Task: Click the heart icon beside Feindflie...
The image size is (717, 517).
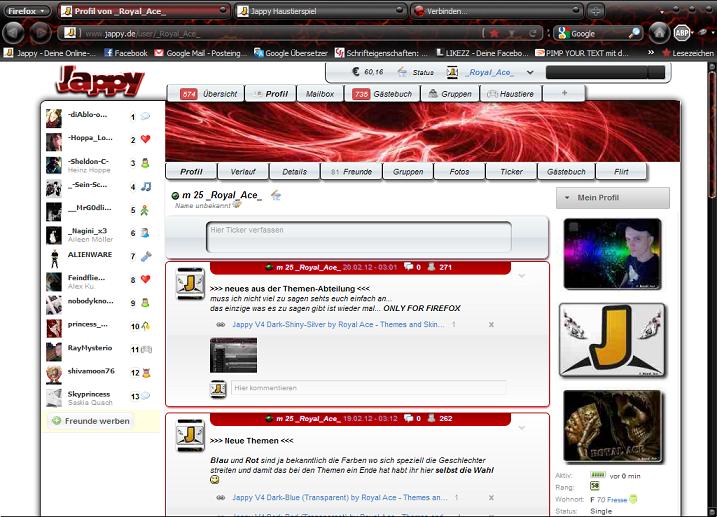Action: [x=145, y=279]
